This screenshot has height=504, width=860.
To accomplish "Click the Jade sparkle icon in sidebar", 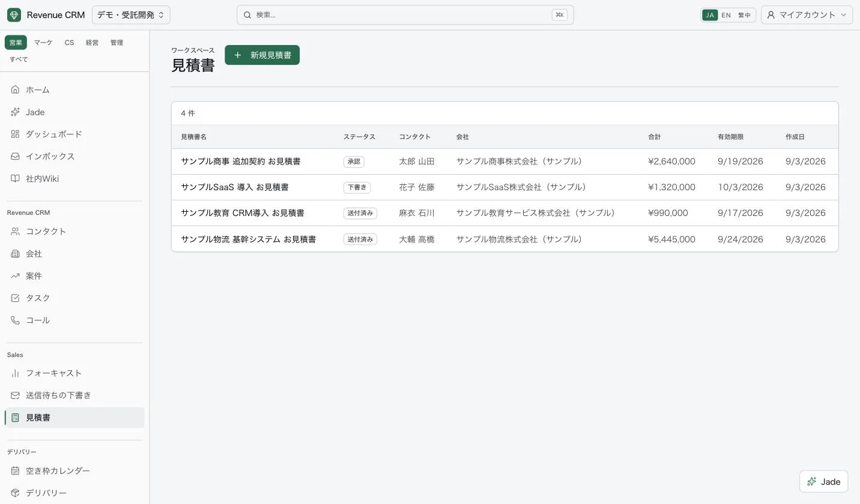I will point(16,112).
